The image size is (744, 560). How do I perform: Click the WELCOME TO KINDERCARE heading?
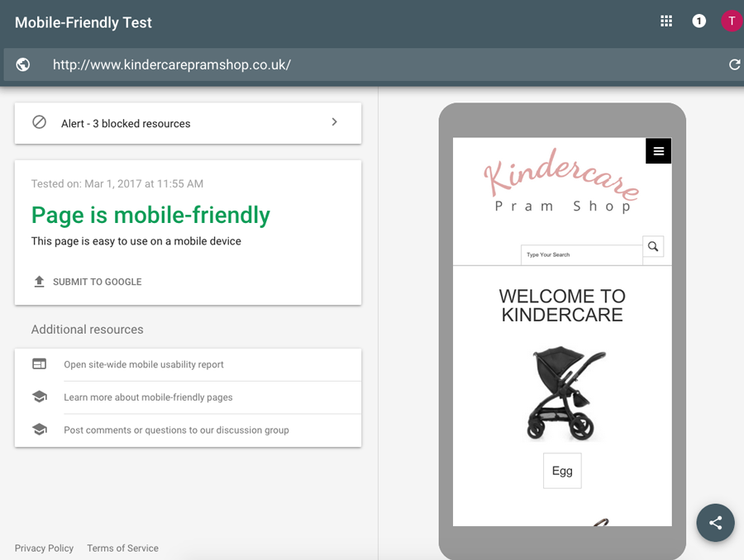point(562,306)
